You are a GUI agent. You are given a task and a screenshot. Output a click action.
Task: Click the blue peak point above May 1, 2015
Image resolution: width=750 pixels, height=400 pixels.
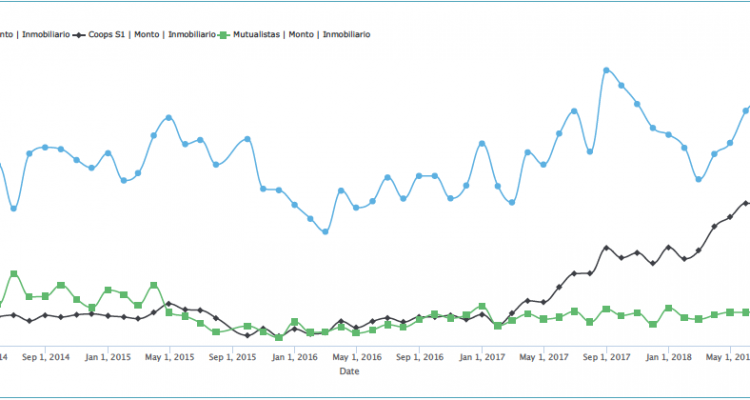(x=169, y=117)
